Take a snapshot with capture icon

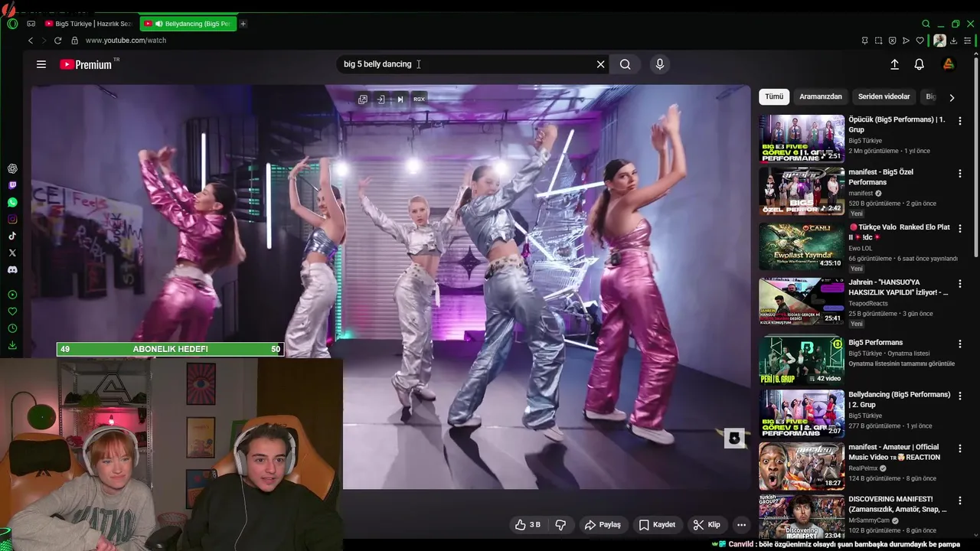click(879, 41)
